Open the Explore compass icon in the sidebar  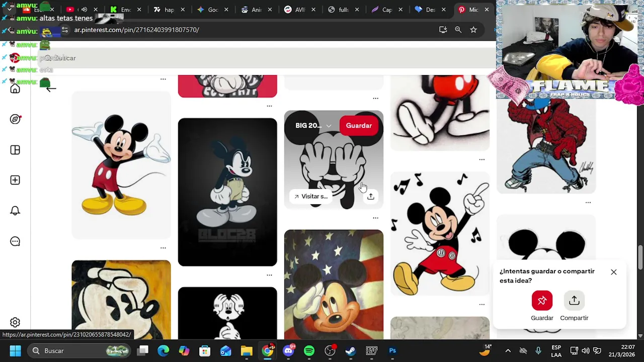15,119
